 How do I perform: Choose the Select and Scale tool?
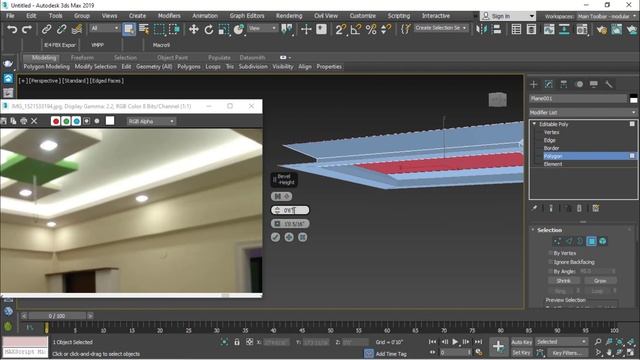pos(224,29)
